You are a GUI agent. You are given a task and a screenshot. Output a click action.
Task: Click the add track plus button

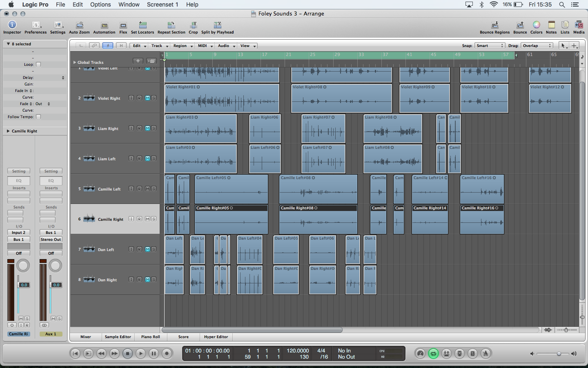pyautogui.click(x=138, y=61)
